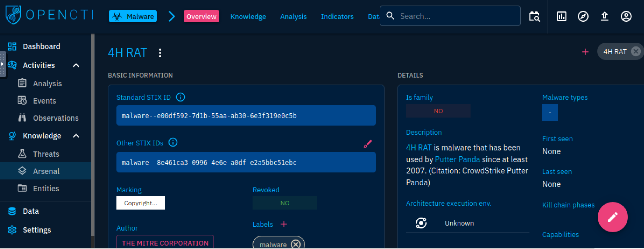Click the search magnifier icon
This screenshot has width=644, height=249.
[x=390, y=16]
